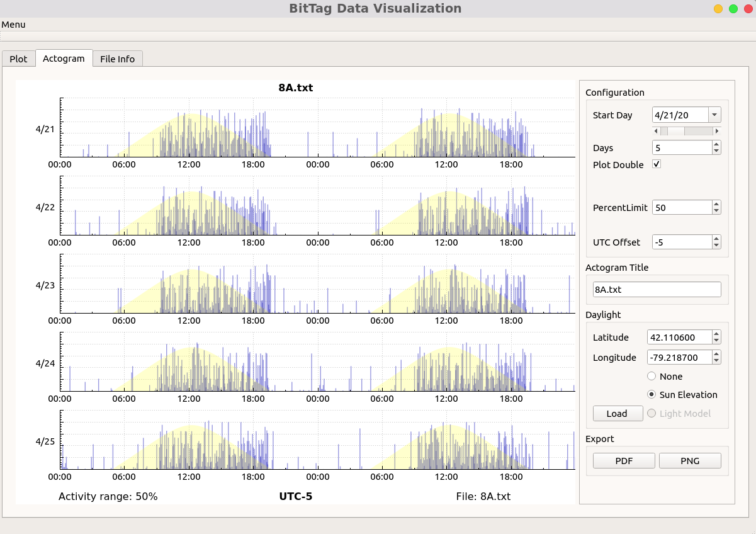Click the 4/25 row label
This screenshot has height=534, width=756.
tap(45, 441)
